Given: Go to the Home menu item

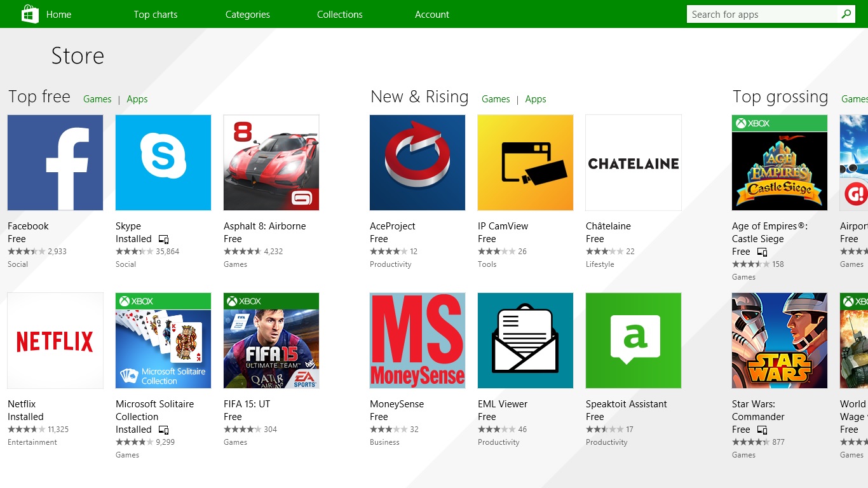Looking at the screenshot, I should click(58, 14).
